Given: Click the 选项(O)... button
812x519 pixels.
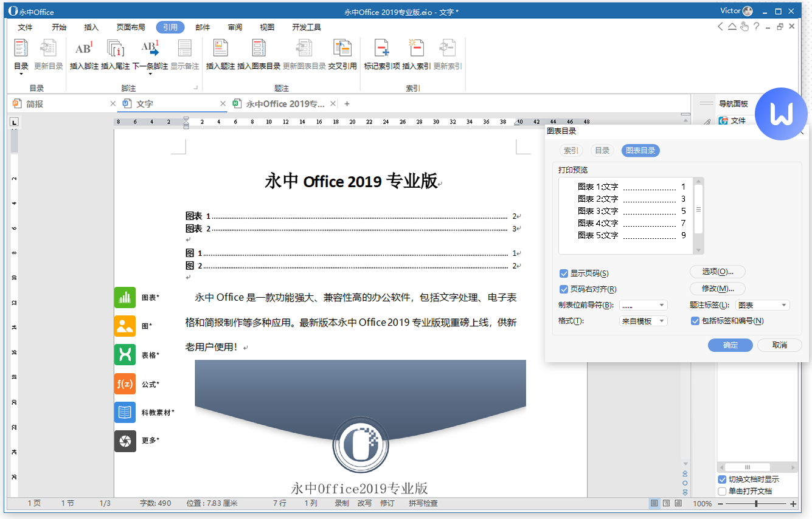Looking at the screenshot, I should [717, 272].
